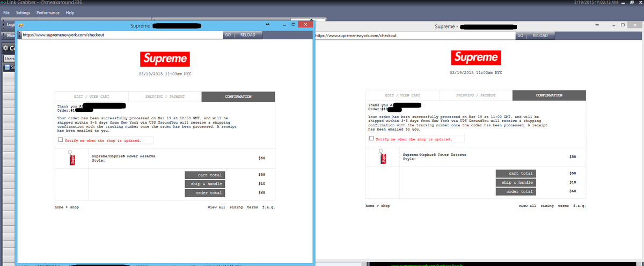Screen dimensions: 644x266
Task: Open EDIT / VIEW CART tab in rear window
Action: coord(402,95)
